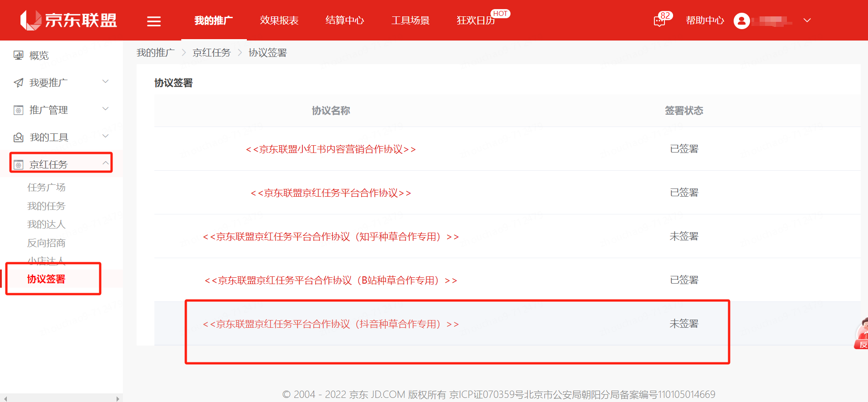The image size is (868, 402).
Task: Open 反向招商 submenu item
Action: pos(46,243)
